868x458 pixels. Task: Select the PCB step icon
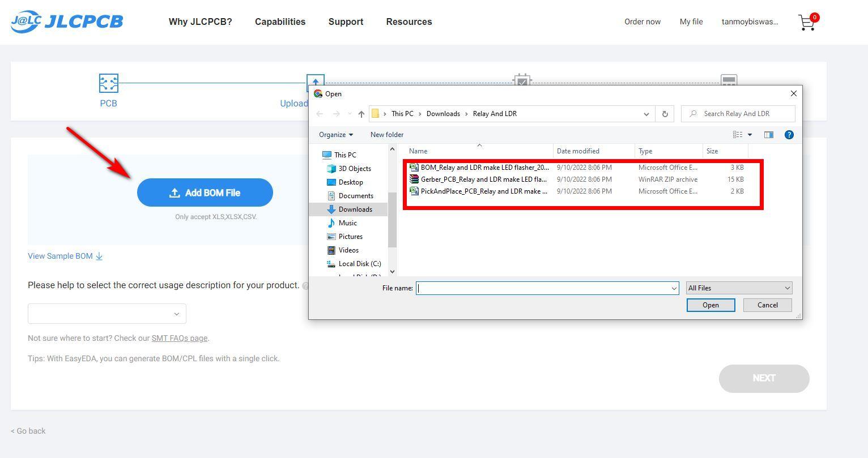pos(108,83)
